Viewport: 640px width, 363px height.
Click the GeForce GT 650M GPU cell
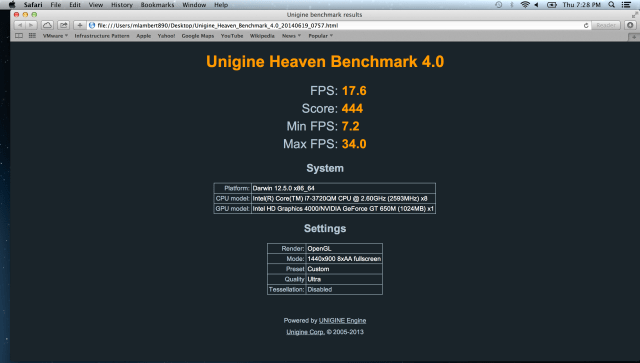pos(343,209)
